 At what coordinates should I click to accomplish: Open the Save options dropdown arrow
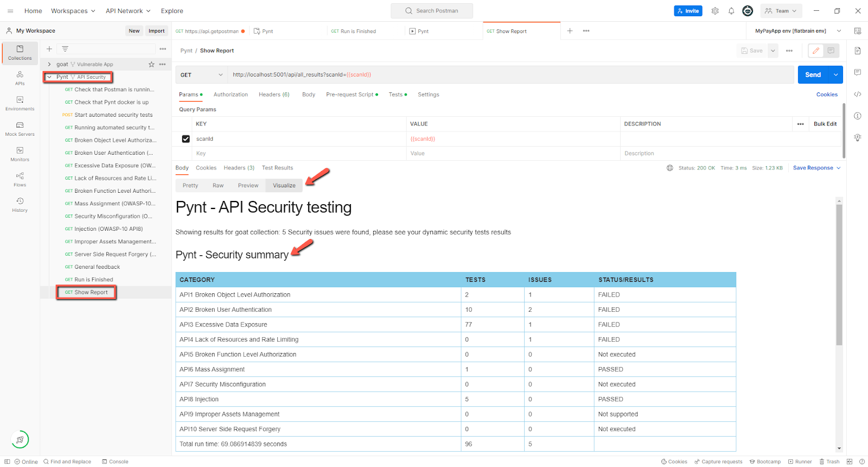773,51
